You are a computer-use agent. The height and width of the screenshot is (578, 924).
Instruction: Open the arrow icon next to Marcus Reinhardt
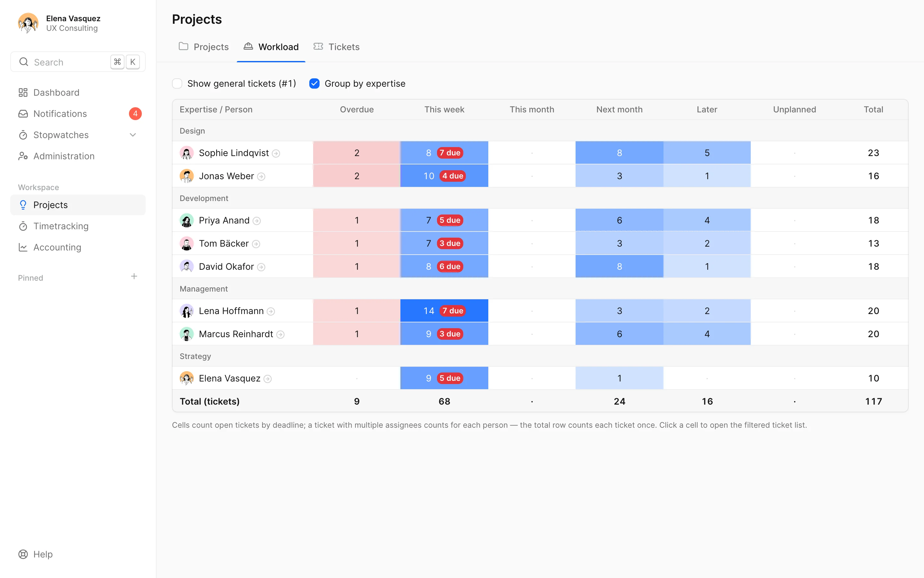(x=280, y=335)
